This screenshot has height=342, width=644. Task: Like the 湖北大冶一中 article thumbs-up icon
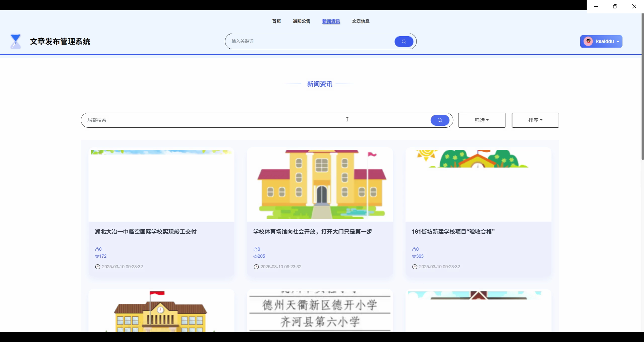pos(97,249)
